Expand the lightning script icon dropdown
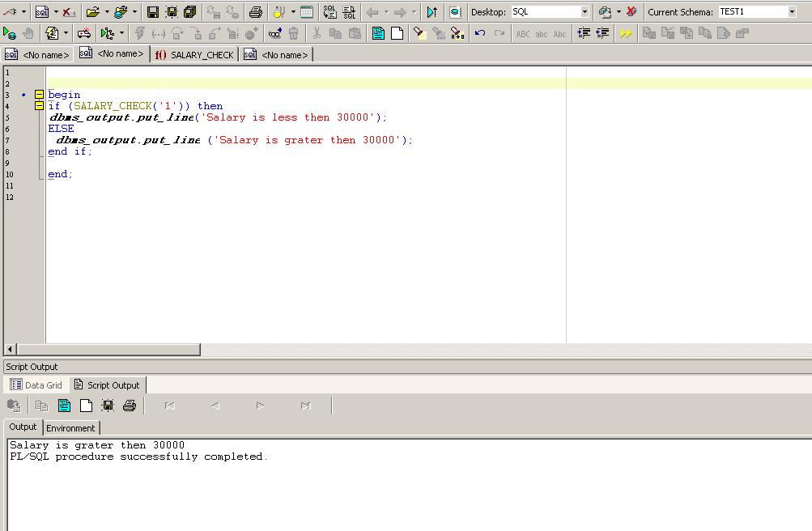812x531 pixels. click(x=66, y=34)
